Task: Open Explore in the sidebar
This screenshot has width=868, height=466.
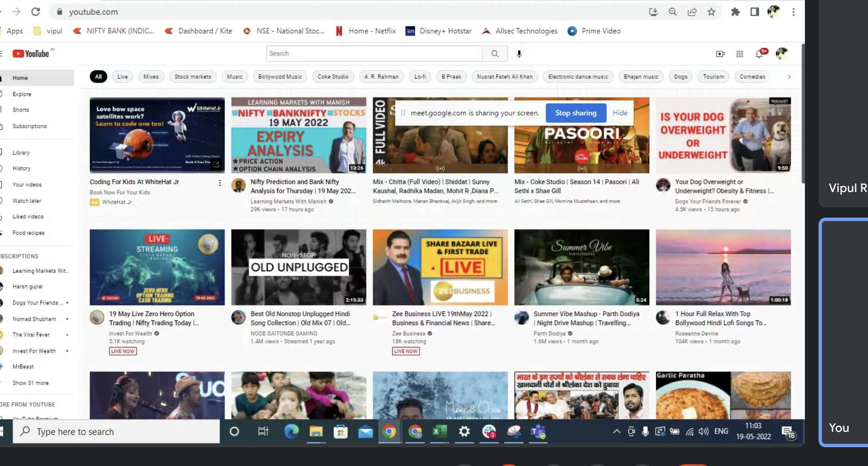Action: (22, 94)
